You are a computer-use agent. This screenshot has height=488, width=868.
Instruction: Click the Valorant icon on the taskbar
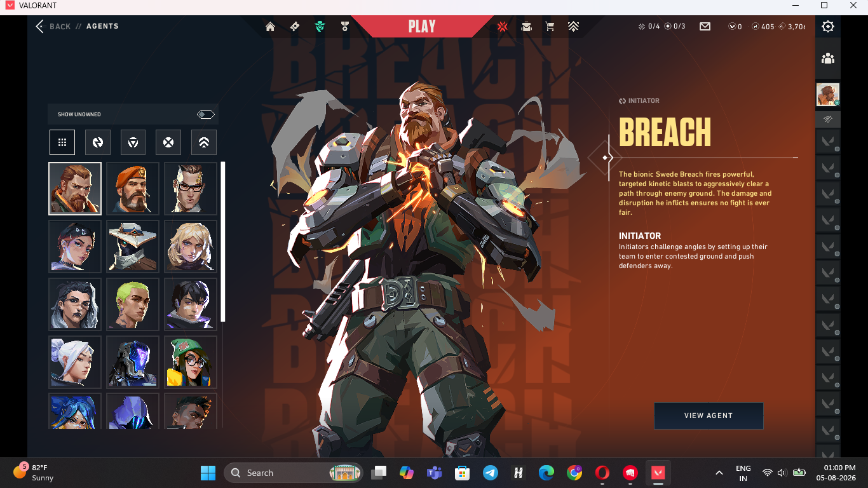coord(658,473)
